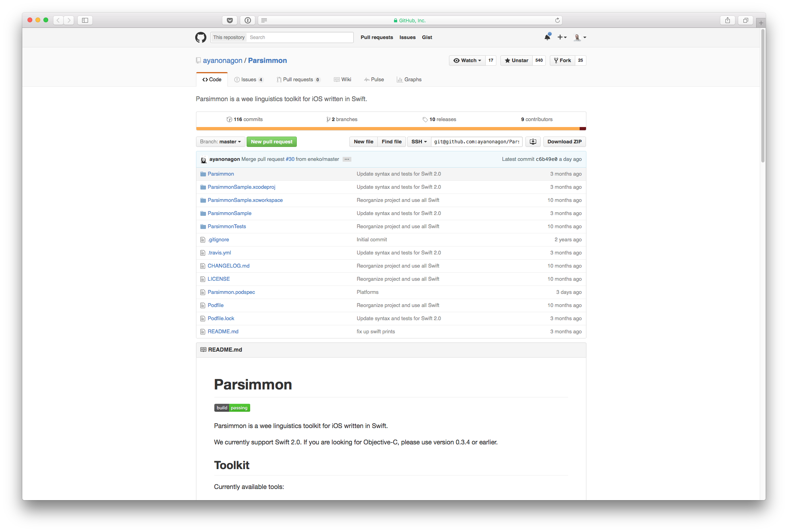This screenshot has width=788, height=532.
Task: Open the Podfile.lock file
Action: pyautogui.click(x=221, y=319)
